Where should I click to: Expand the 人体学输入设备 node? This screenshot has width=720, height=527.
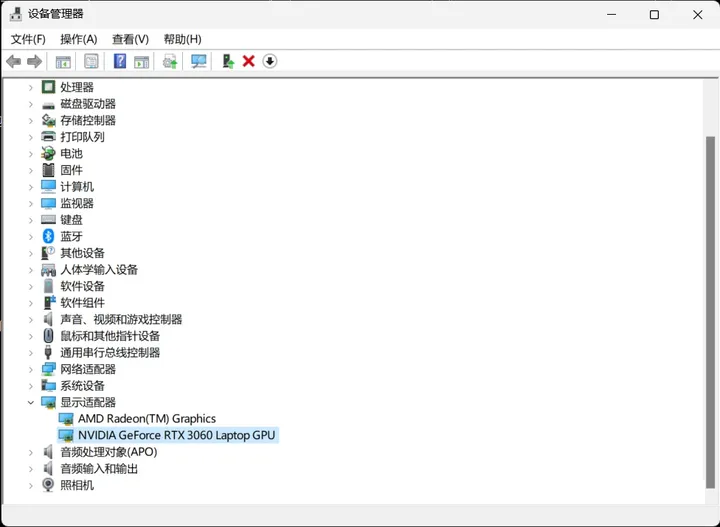pyautogui.click(x=31, y=269)
